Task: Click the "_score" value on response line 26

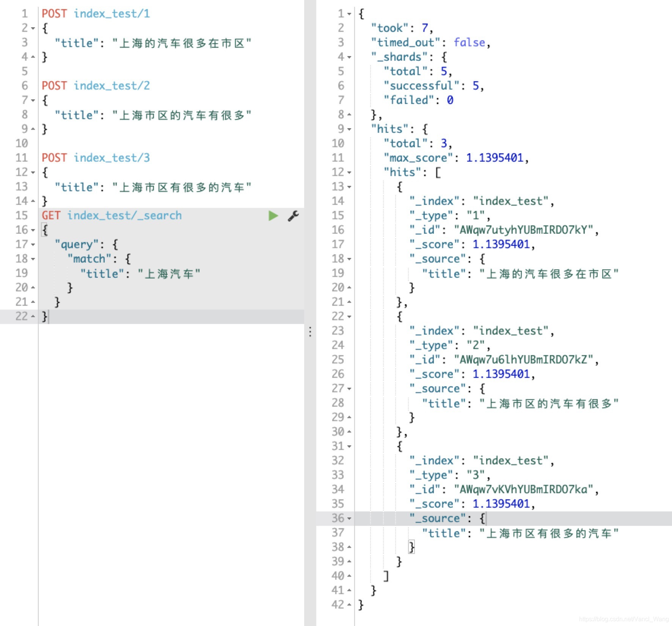Action: click(501, 374)
